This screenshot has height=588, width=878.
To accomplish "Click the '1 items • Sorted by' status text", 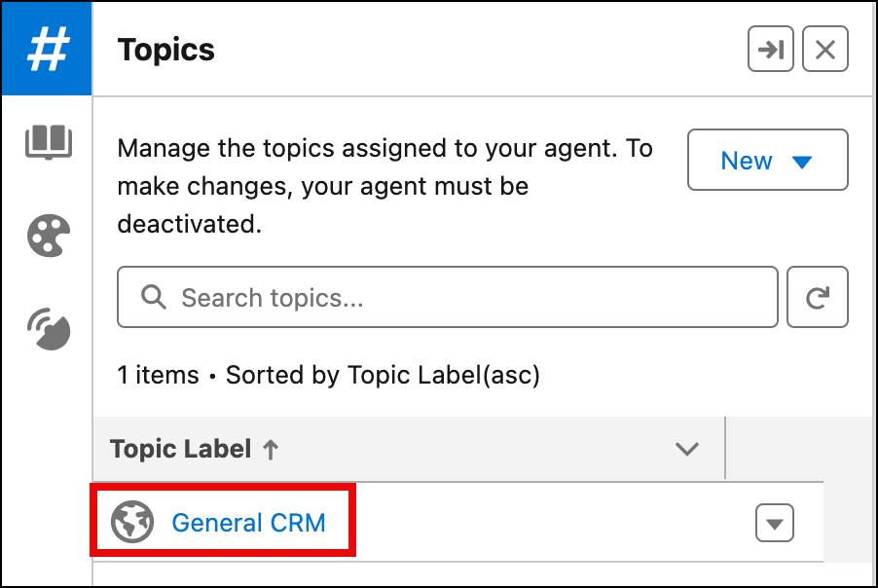I will click(328, 375).
